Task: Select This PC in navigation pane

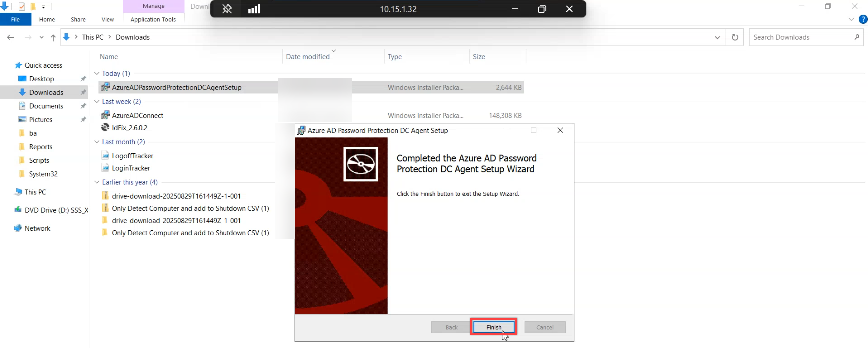Action: [35, 192]
